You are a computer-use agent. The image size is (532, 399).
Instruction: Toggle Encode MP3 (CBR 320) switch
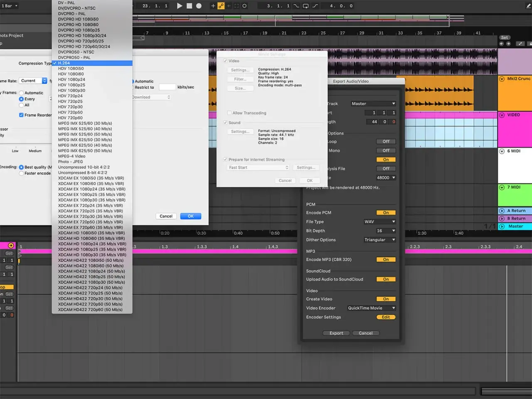click(386, 260)
